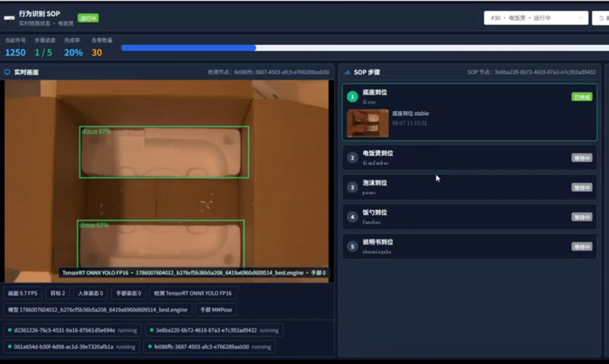Select step 4 饭勺到位 row
The image size is (609, 364).
pos(469,217)
